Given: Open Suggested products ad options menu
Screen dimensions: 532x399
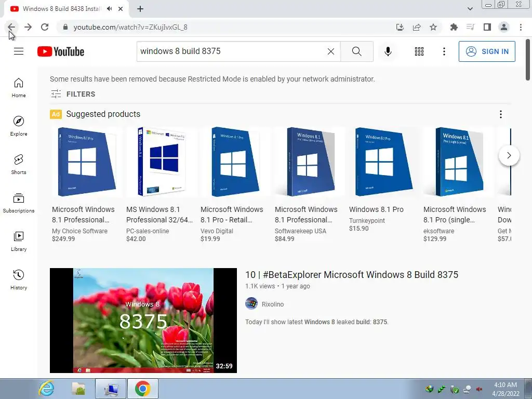Looking at the screenshot, I should tap(500, 114).
